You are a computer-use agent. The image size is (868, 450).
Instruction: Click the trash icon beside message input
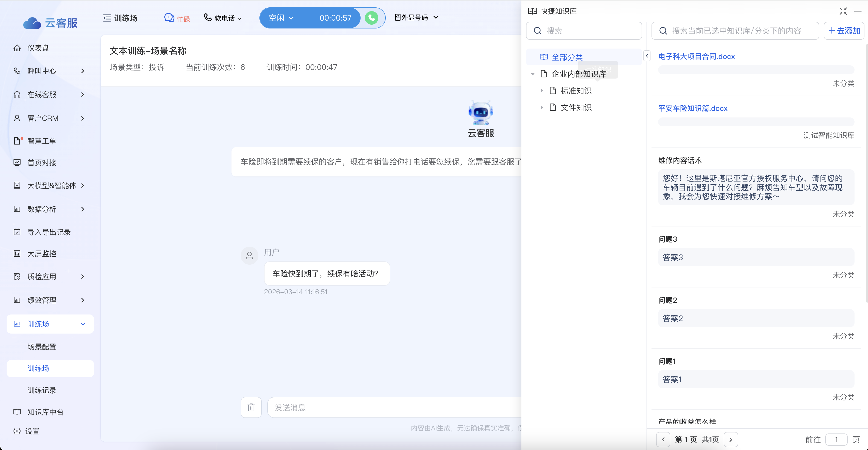pos(251,408)
